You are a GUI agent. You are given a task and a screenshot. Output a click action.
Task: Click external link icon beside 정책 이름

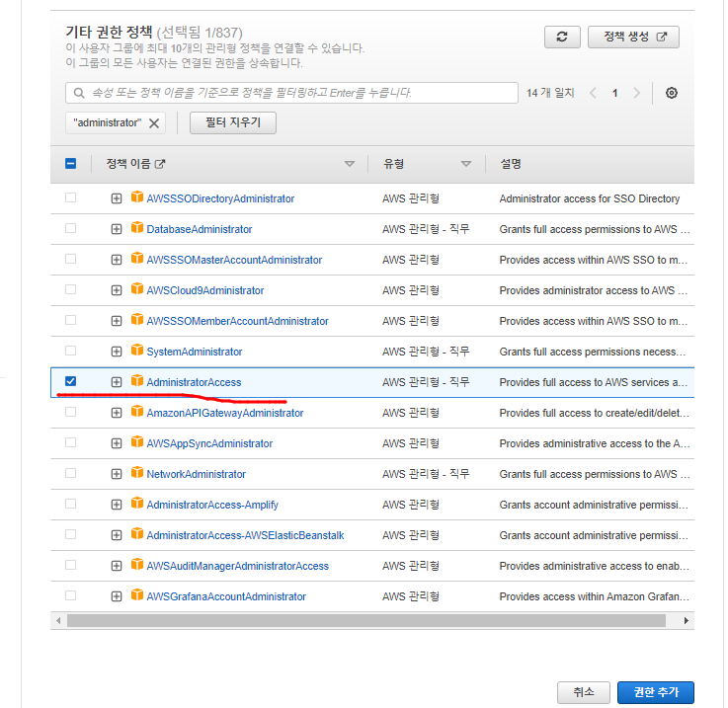pyautogui.click(x=160, y=164)
